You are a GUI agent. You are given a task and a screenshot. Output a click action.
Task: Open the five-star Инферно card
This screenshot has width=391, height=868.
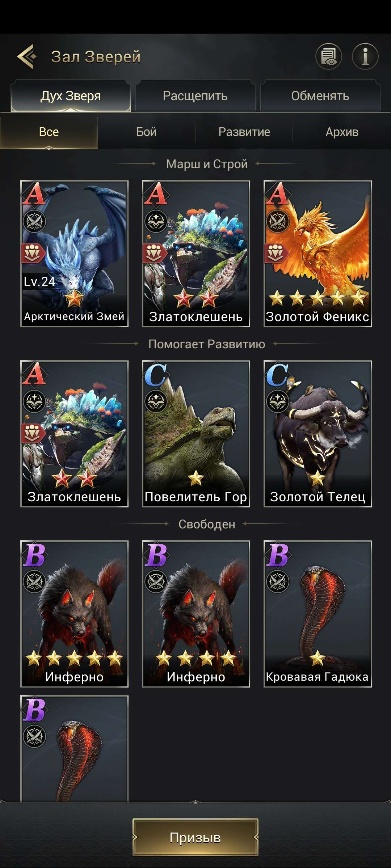coord(74,614)
